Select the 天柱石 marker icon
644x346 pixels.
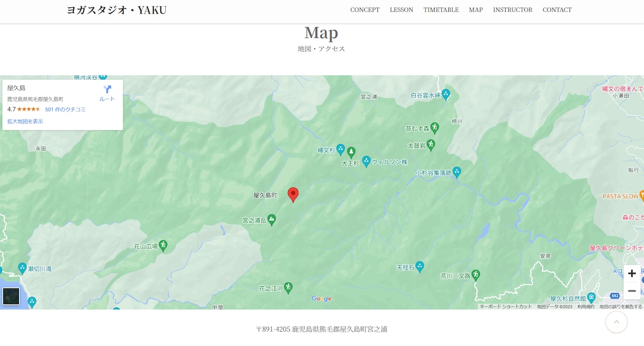(x=419, y=267)
